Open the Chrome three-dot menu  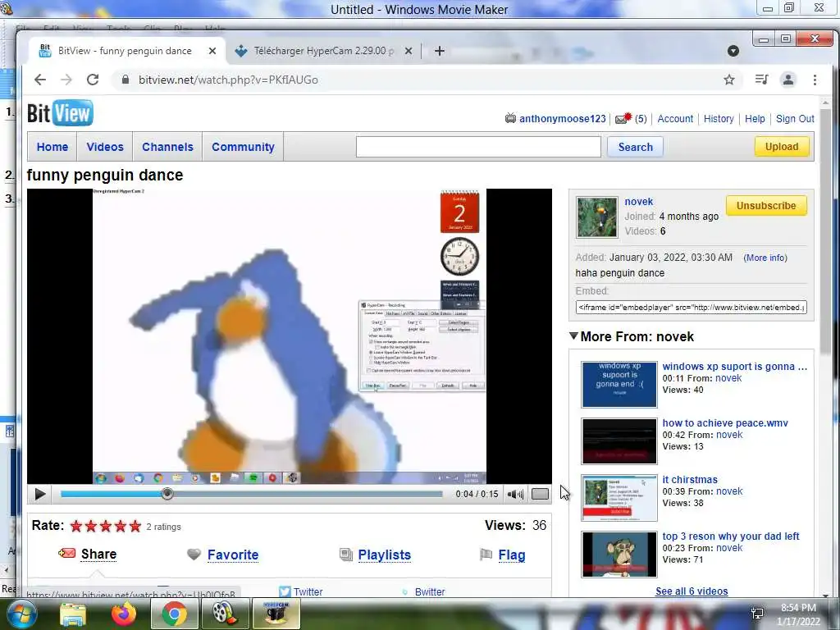[815, 80]
